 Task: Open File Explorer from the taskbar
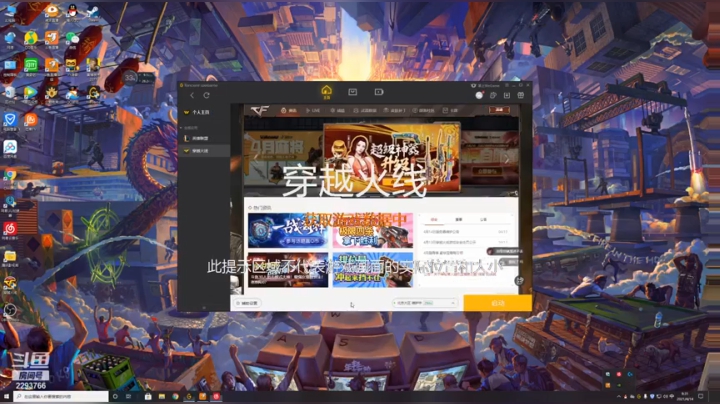pos(162,396)
